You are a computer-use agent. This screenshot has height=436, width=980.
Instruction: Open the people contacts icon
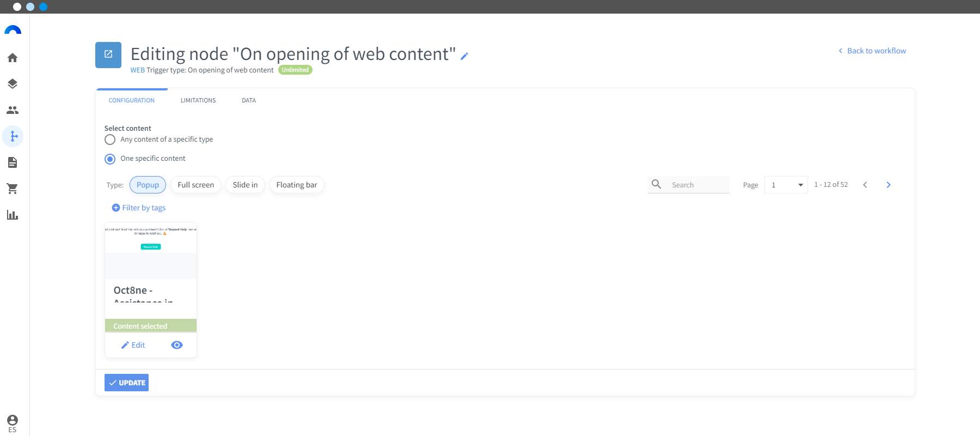pos(13,110)
